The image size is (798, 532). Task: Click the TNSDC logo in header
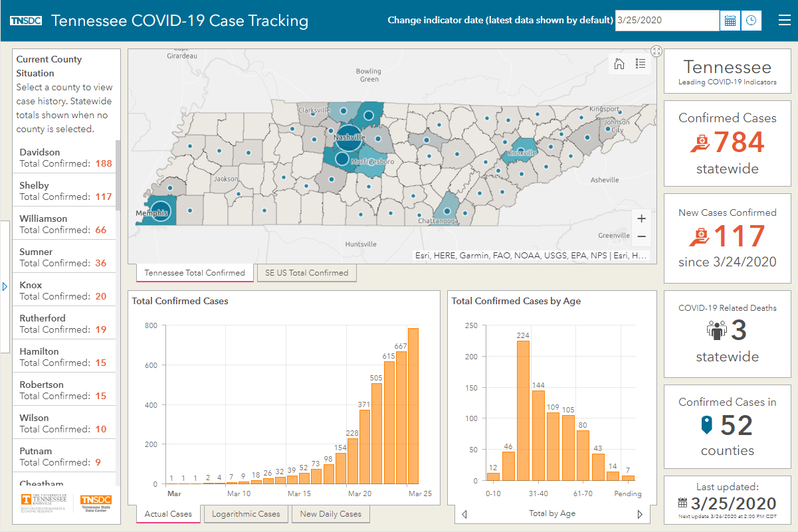27,21
